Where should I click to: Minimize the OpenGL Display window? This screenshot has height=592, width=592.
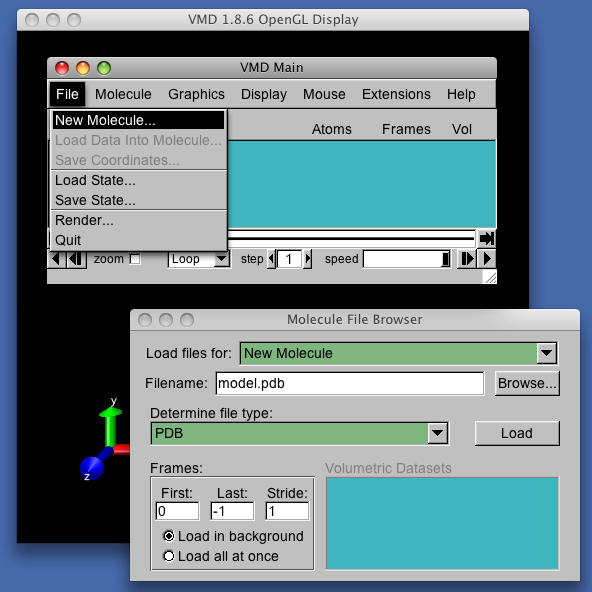click(53, 20)
